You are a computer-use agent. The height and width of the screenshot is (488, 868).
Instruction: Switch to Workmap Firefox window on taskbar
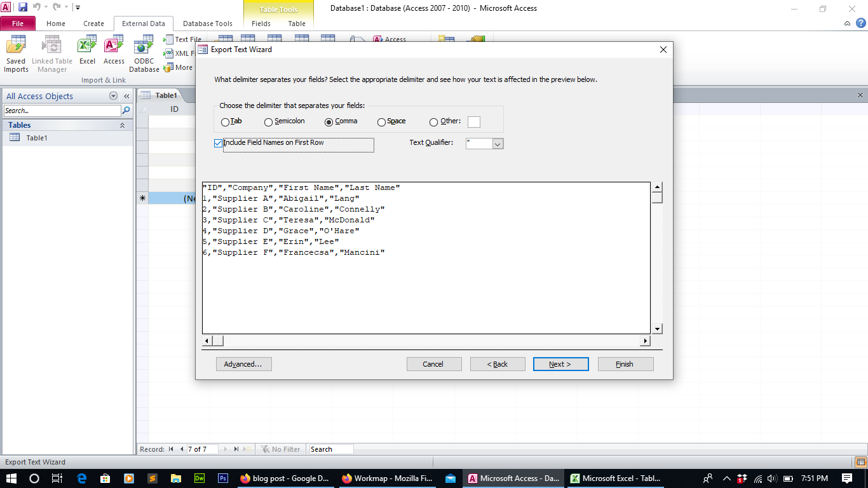pos(386,478)
